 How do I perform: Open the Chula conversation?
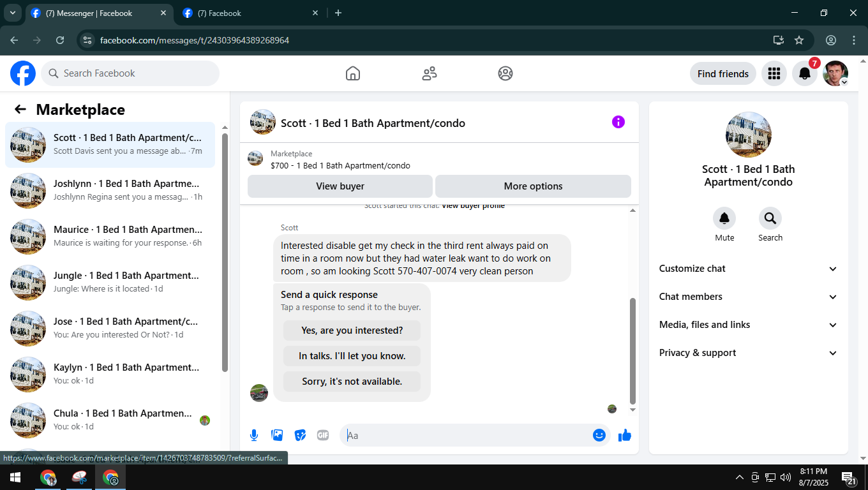(110, 420)
